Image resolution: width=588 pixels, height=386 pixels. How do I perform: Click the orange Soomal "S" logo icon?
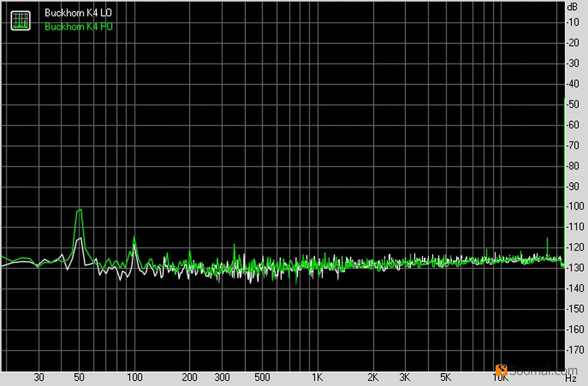click(x=502, y=371)
